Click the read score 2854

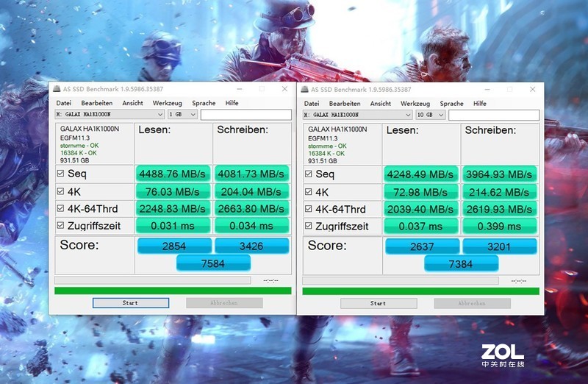tap(174, 246)
